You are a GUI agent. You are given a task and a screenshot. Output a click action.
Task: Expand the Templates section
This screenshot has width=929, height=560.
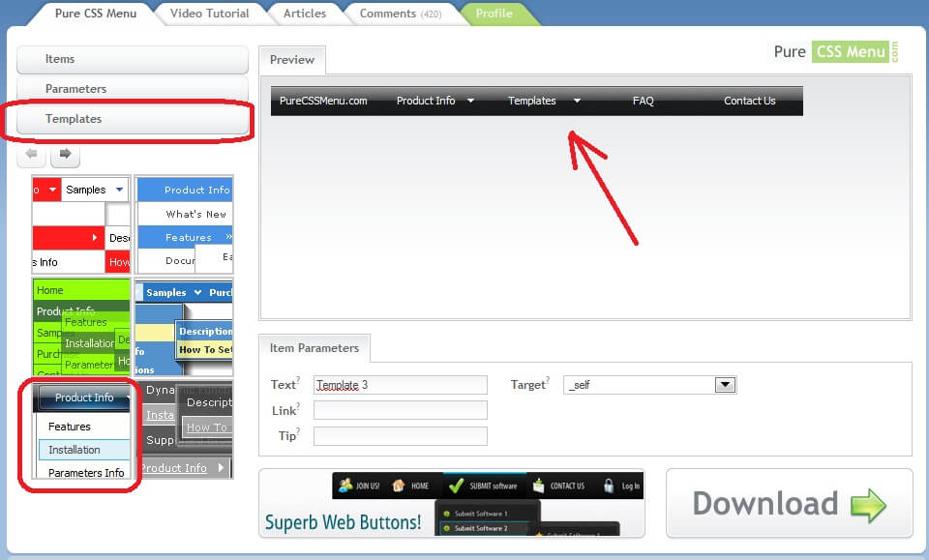click(133, 119)
